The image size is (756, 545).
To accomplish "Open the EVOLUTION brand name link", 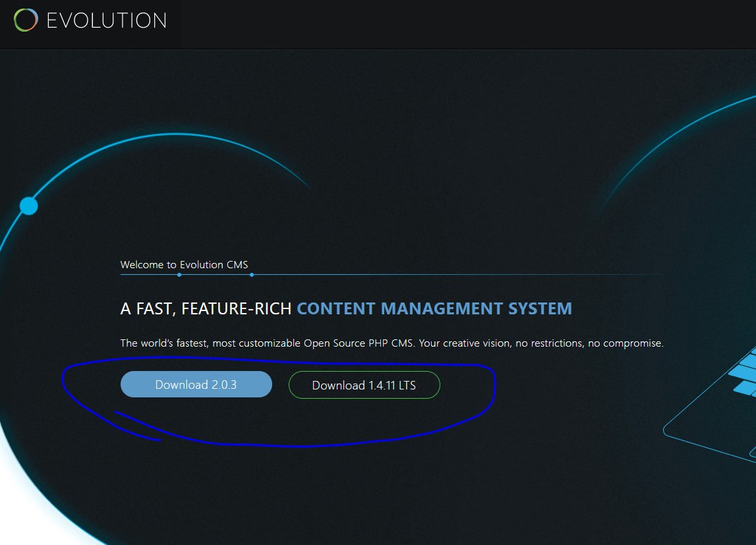I will [107, 20].
